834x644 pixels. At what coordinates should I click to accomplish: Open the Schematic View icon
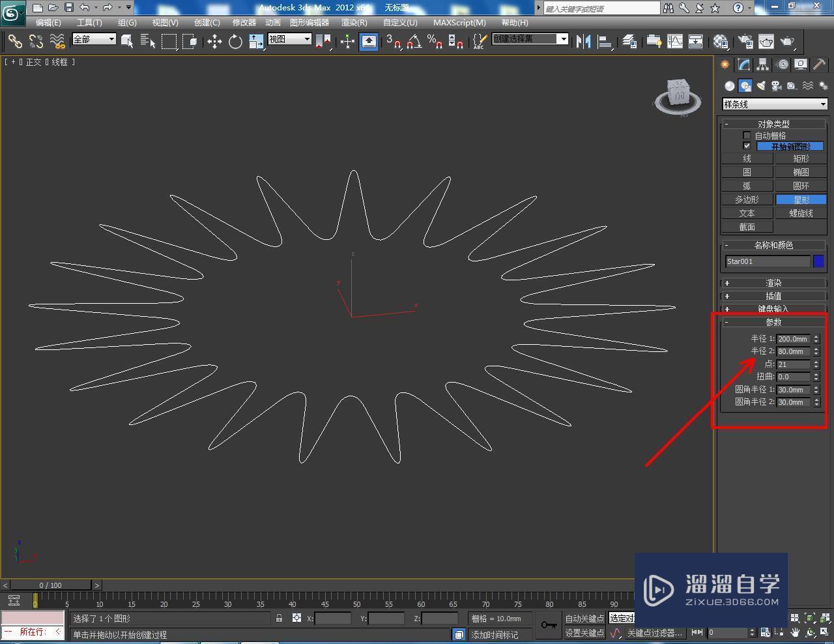click(x=696, y=42)
